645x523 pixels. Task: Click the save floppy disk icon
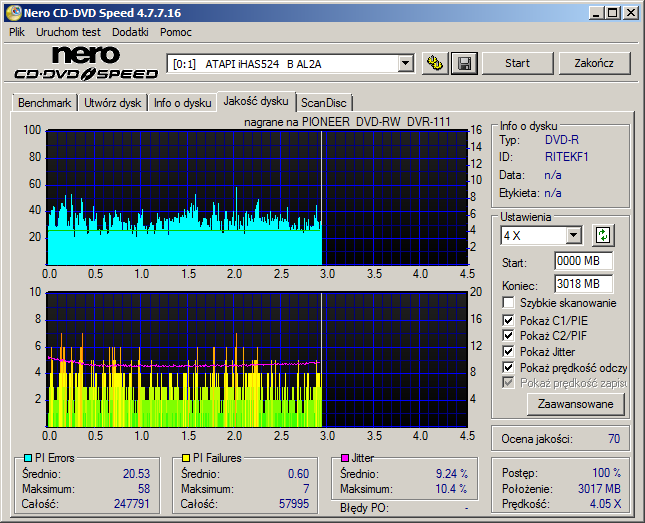pyautogui.click(x=464, y=63)
